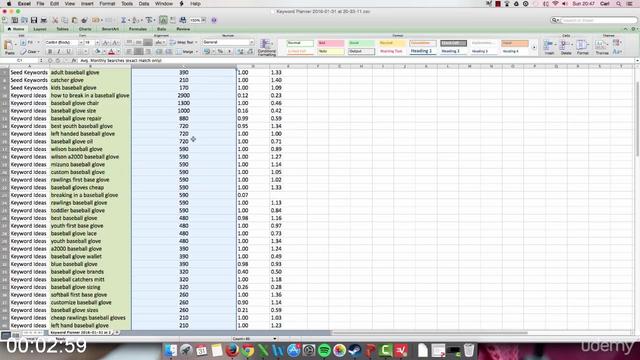This screenshot has width=640, height=360.
Task: Open the Fill dropdown in Edit group
Action: 31,42
